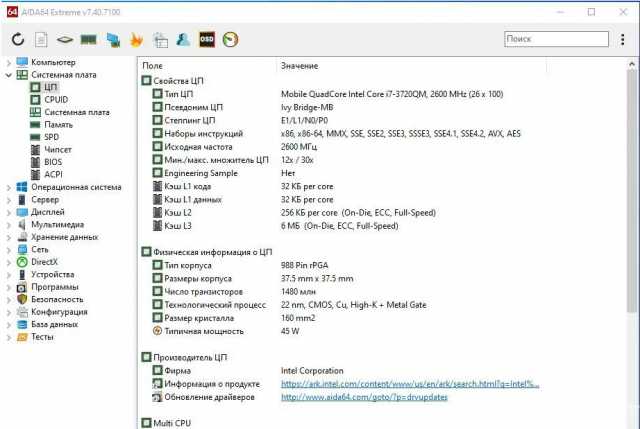
Task: Select the Степпинг ЦП row
Action: [x=240, y=120]
